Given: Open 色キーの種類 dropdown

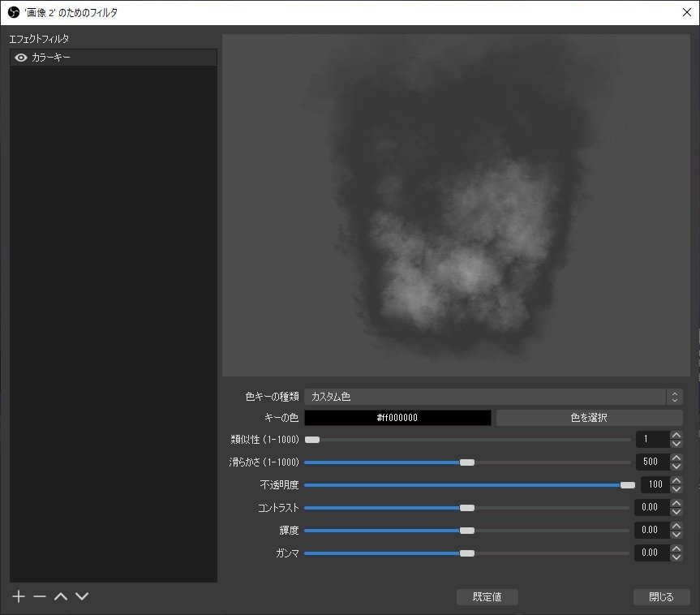Looking at the screenshot, I should pyautogui.click(x=493, y=397).
